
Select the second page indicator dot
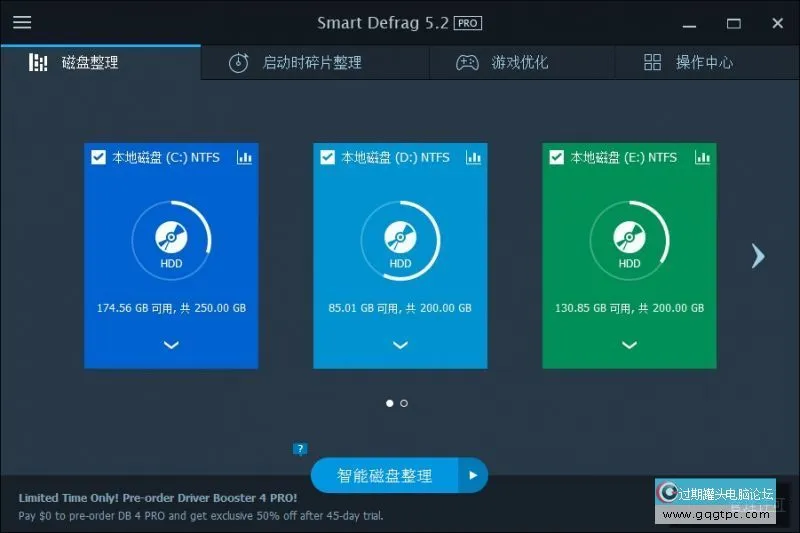click(404, 403)
